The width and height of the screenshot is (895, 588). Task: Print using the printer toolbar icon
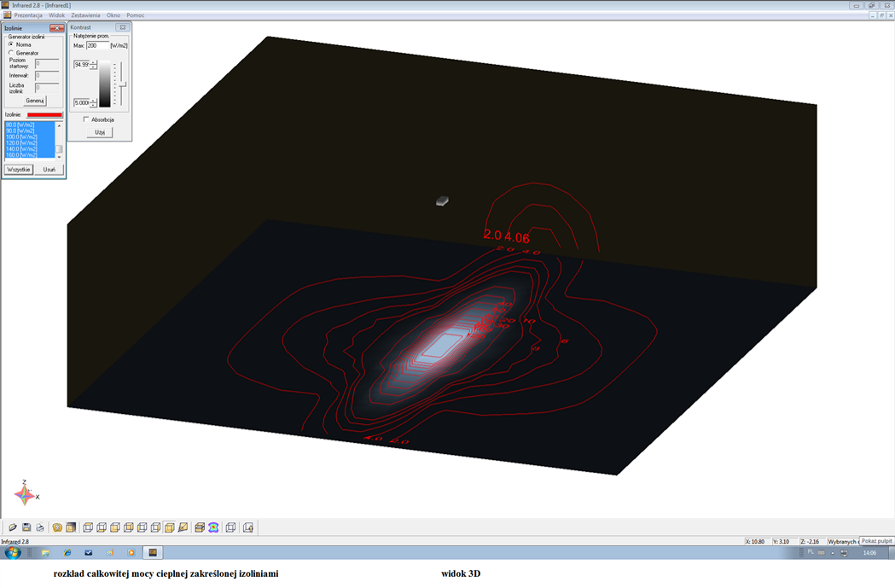[40, 527]
